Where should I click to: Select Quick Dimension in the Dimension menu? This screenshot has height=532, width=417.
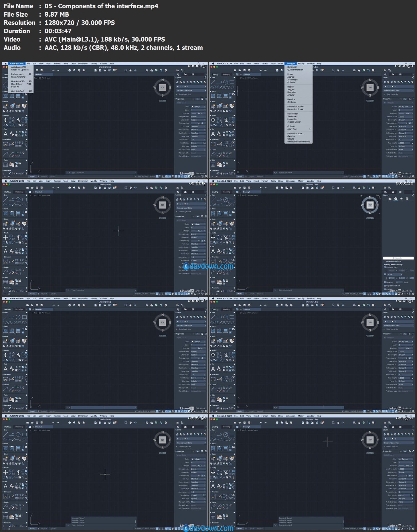pyautogui.click(x=295, y=70)
